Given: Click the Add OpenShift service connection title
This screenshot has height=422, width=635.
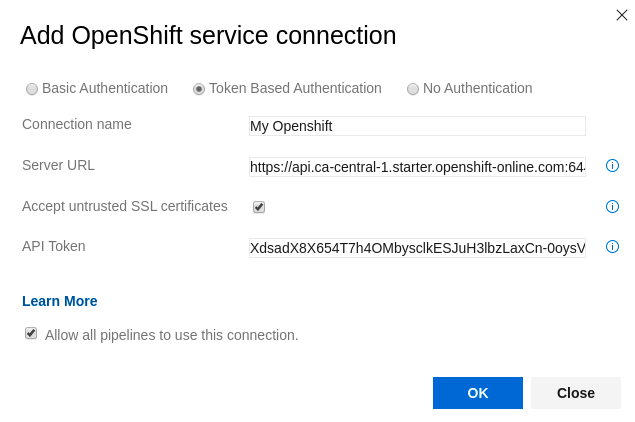Looking at the screenshot, I should [208, 36].
